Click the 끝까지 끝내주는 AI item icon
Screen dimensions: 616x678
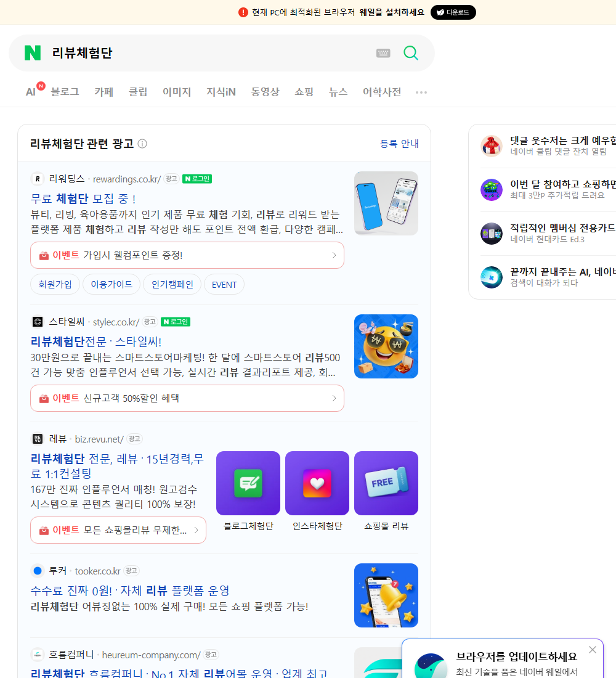(x=492, y=277)
